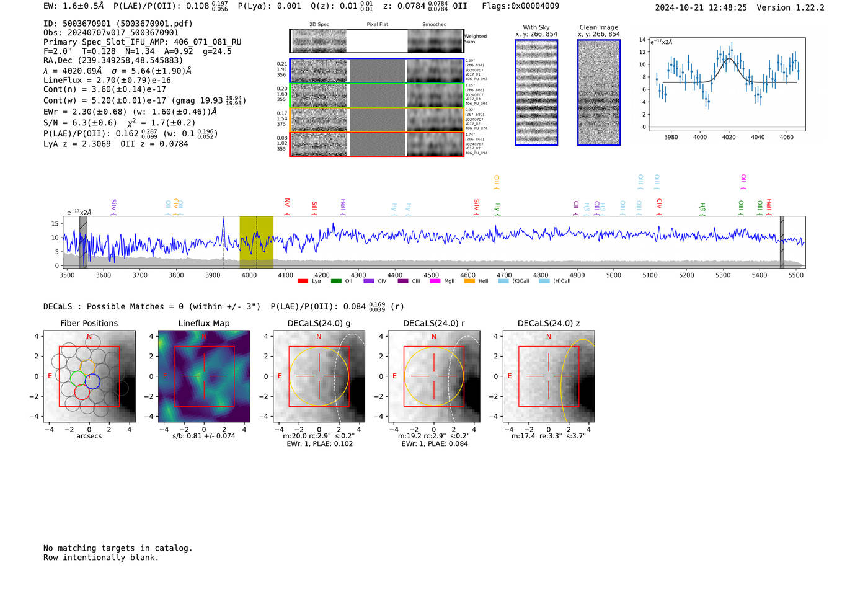Open the DECaLS(24.0) g image

pos(319,376)
